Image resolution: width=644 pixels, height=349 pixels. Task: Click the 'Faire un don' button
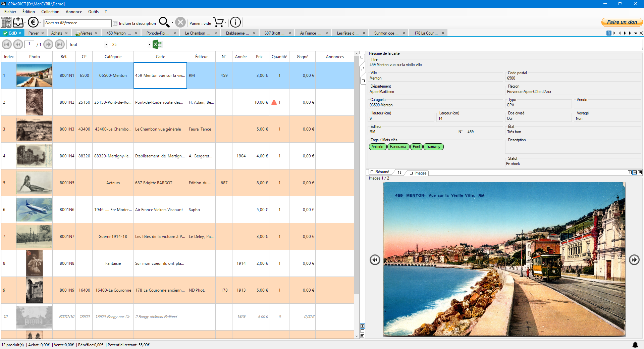click(x=622, y=22)
